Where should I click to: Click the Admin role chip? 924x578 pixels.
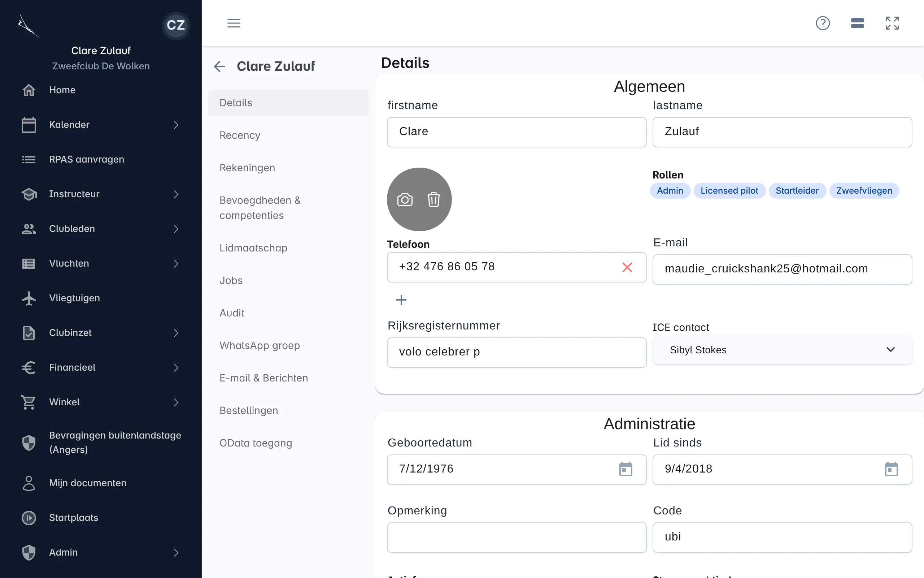670,191
